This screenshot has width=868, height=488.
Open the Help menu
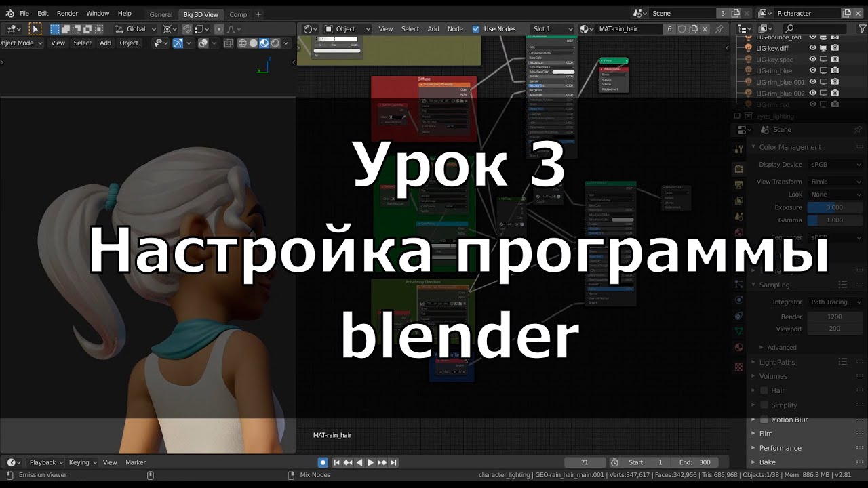coord(125,13)
